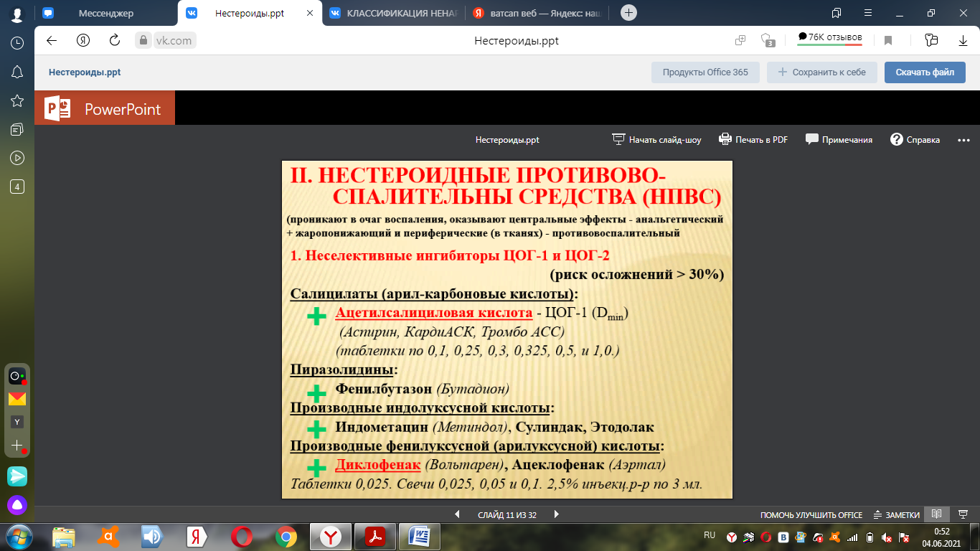Click the vk.com address field

click(175, 41)
